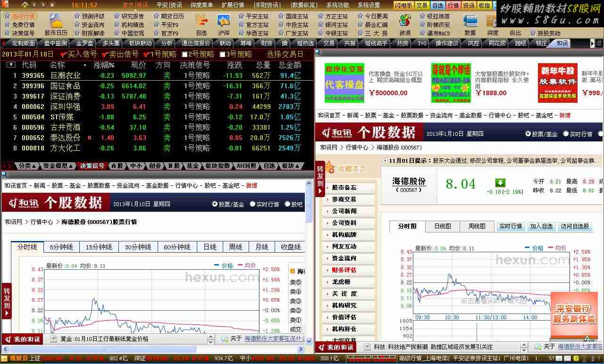Select 实时行情 radio in left pane
This screenshot has height=364, width=604.
252,204
